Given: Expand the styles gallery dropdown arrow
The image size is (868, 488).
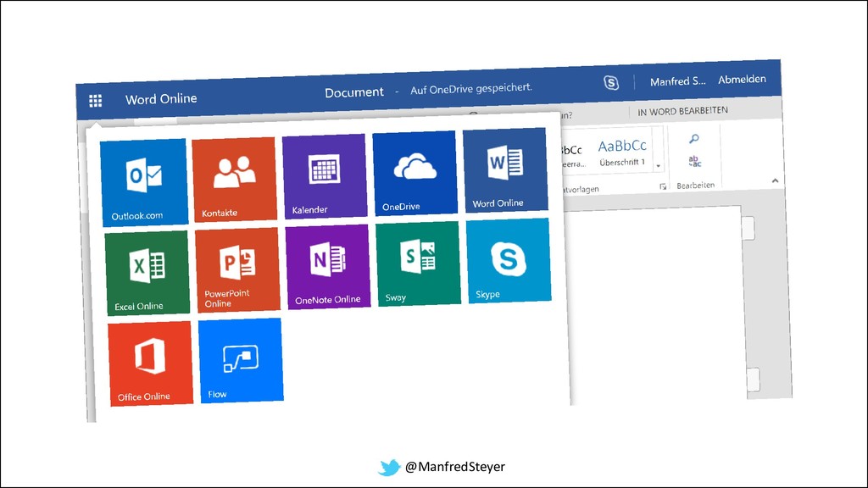Looking at the screenshot, I should (x=658, y=166).
